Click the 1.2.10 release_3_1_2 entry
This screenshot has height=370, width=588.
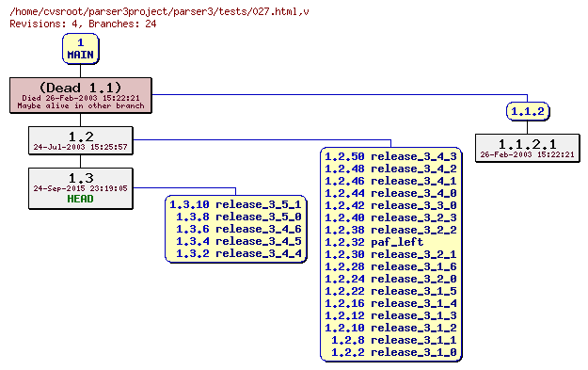coord(390,328)
